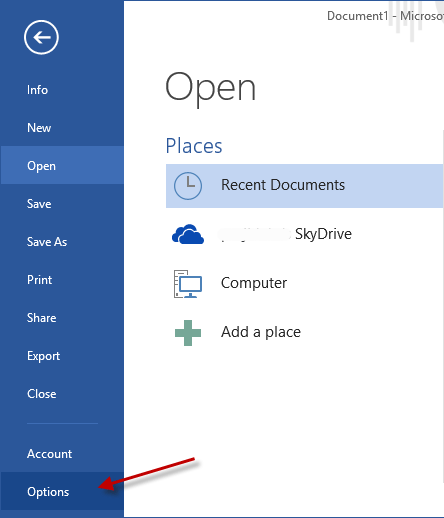Click the Places heading
The image size is (444, 518).
point(194,146)
